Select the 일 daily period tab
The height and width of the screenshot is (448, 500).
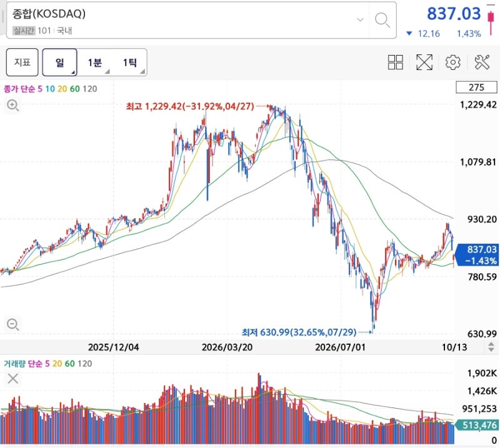tap(59, 62)
